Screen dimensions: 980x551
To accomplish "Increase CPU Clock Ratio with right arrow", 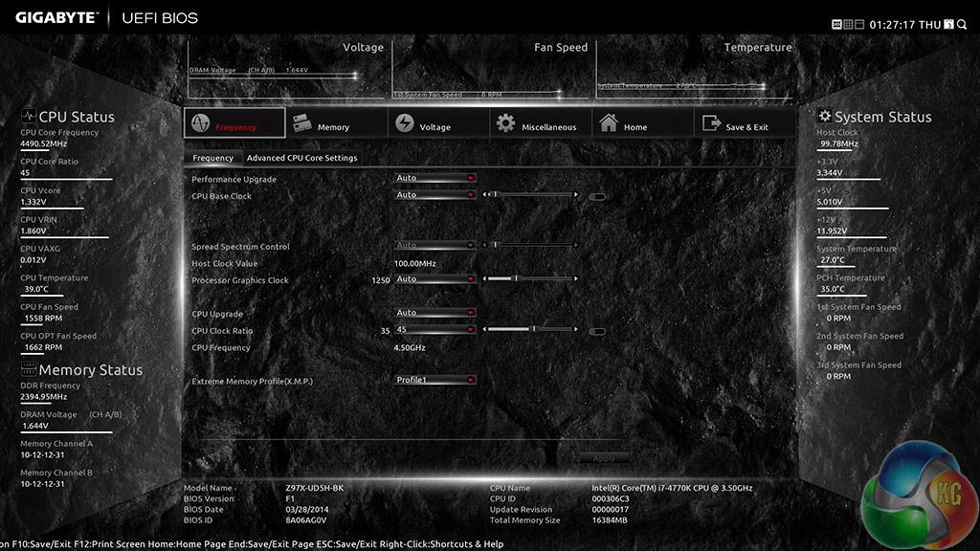I will [x=575, y=329].
